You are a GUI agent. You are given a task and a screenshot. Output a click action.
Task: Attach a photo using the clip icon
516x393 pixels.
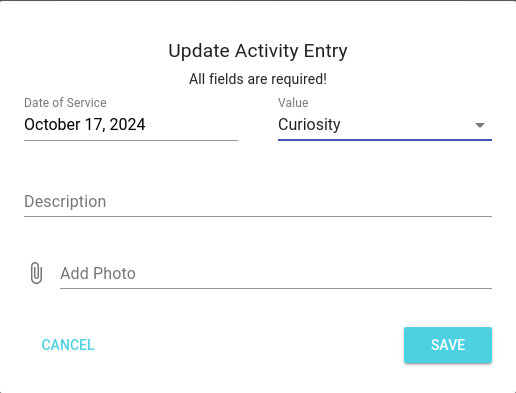[36, 273]
